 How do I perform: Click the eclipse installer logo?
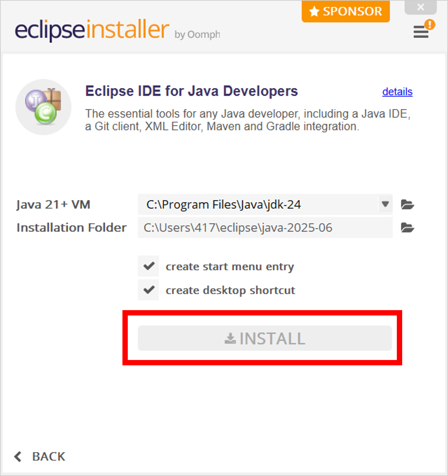(x=92, y=30)
